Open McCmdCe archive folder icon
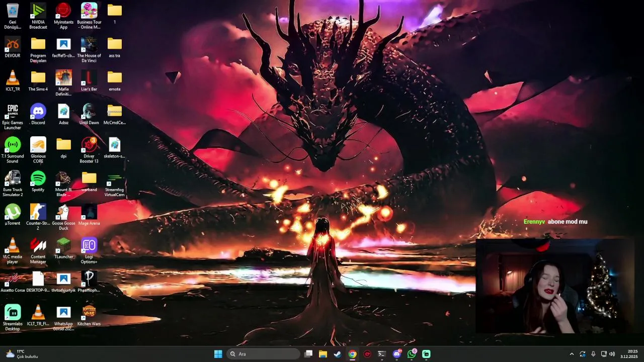 (x=115, y=114)
